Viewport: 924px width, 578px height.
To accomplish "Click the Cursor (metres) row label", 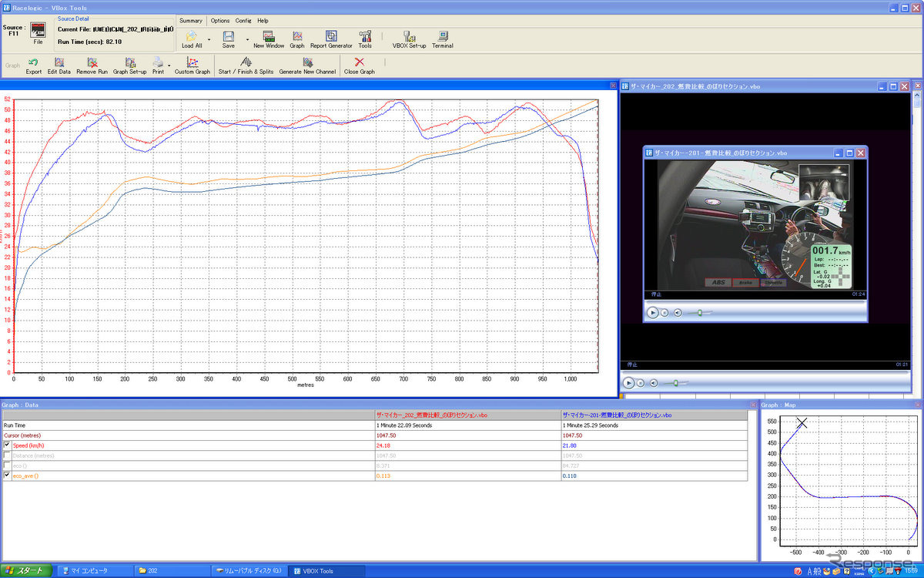I will point(23,435).
